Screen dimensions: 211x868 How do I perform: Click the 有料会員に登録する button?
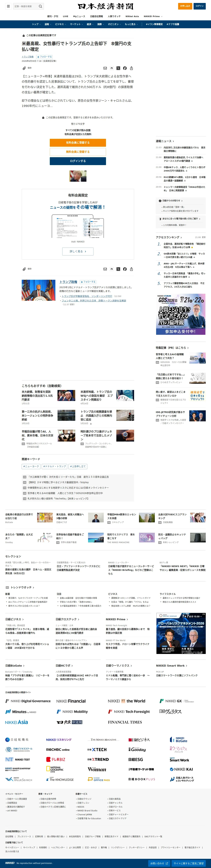pos(78,143)
